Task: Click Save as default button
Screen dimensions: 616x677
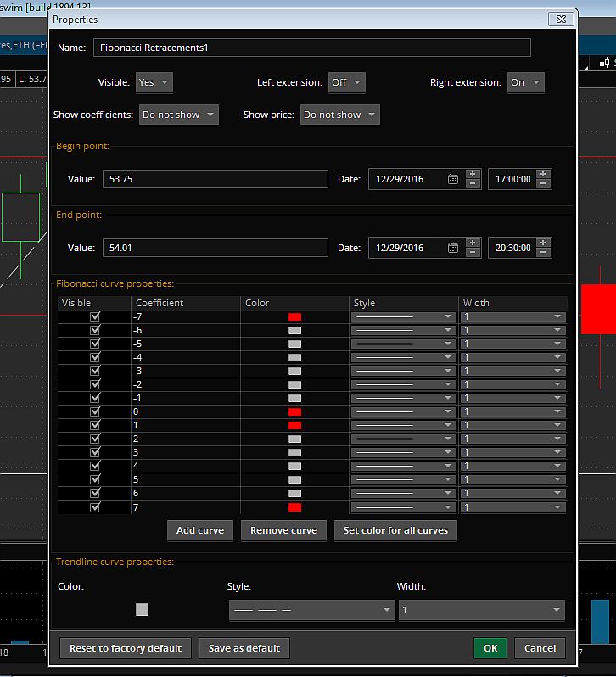Action: coord(244,648)
